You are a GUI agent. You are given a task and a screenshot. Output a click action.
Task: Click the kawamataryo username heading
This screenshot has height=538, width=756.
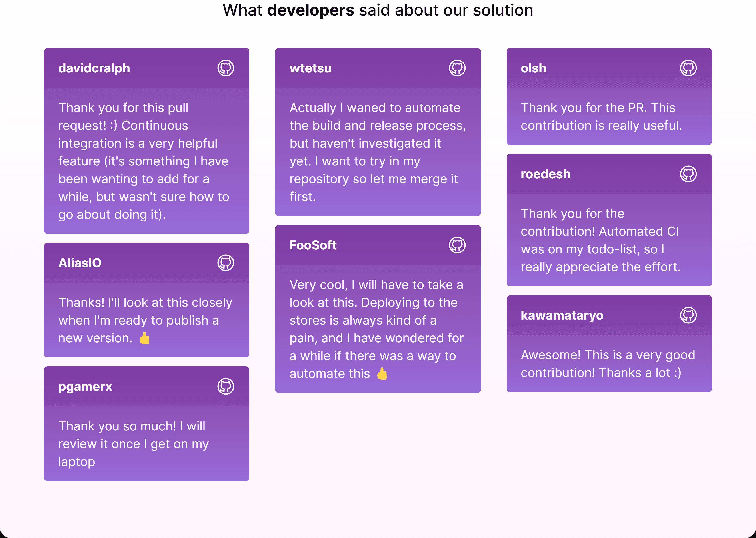point(562,316)
